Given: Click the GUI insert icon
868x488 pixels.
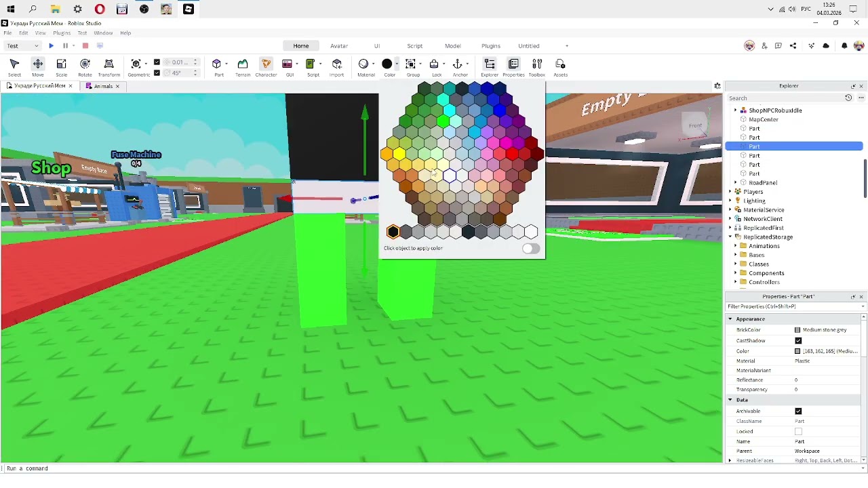Looking at the screenshot, I should tap(288, 64).
